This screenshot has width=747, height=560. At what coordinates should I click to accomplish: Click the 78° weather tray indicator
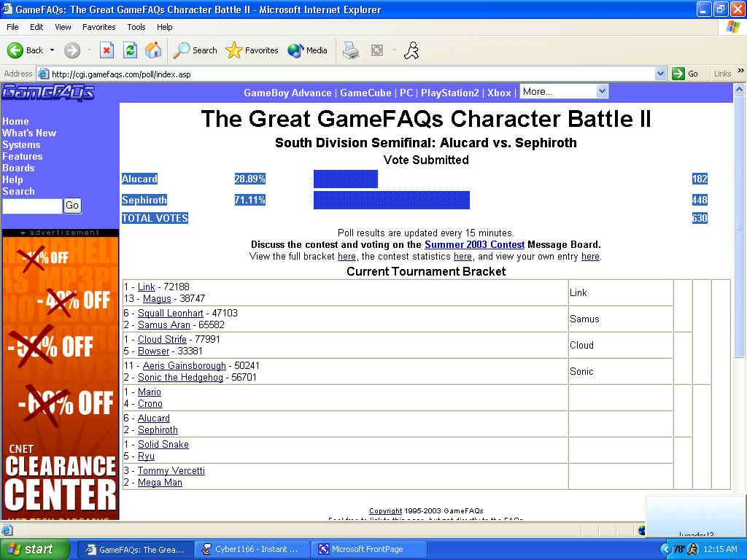click(x=679, y=549)
